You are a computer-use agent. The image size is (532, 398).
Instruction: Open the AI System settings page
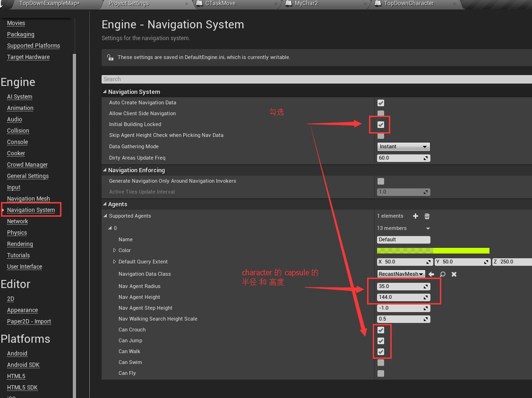coord(20,97)
